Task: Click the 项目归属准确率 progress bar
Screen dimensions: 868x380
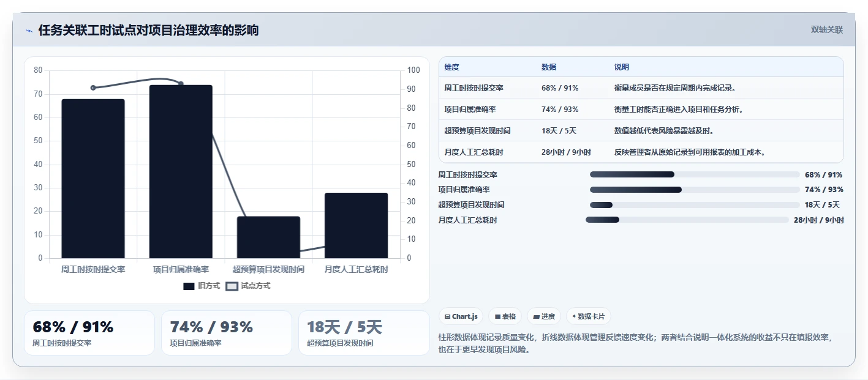Action: pyautogui.click(x=695, y=190)
